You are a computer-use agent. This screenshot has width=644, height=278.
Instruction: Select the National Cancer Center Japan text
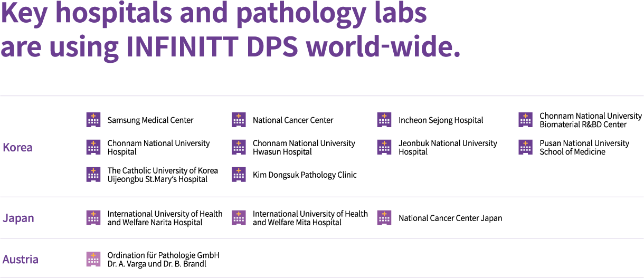click(450, 218)
